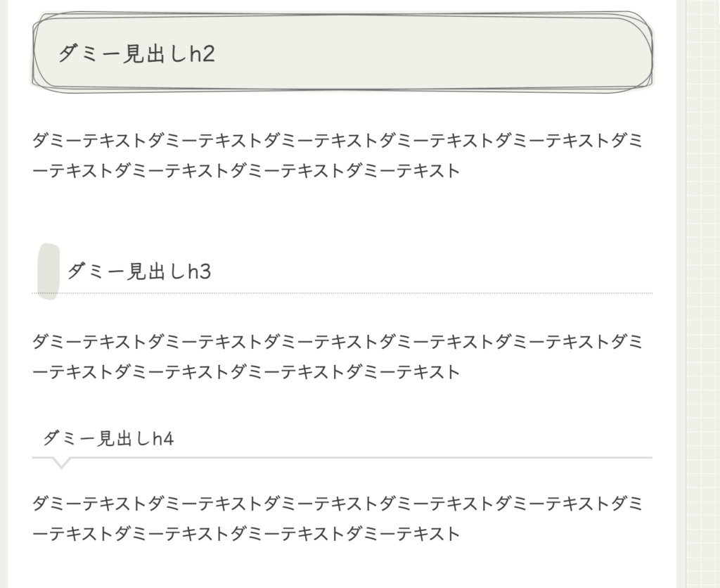This screenshot has width=720, height=588.
Task: Select the "ダミー見出しh3" heading text
Action: click(x=139, y=271)
